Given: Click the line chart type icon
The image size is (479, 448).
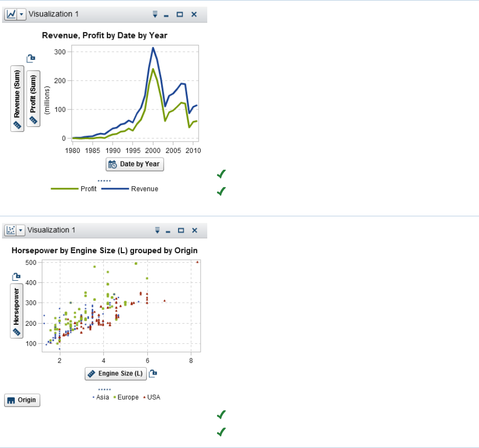Looking at the screenshot, I should (11, 14).
